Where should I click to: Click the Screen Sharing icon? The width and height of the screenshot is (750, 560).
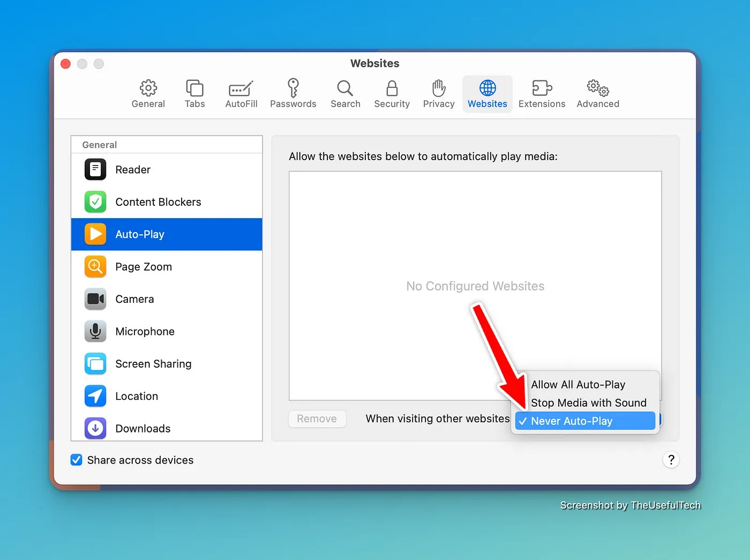click(95, 364)
